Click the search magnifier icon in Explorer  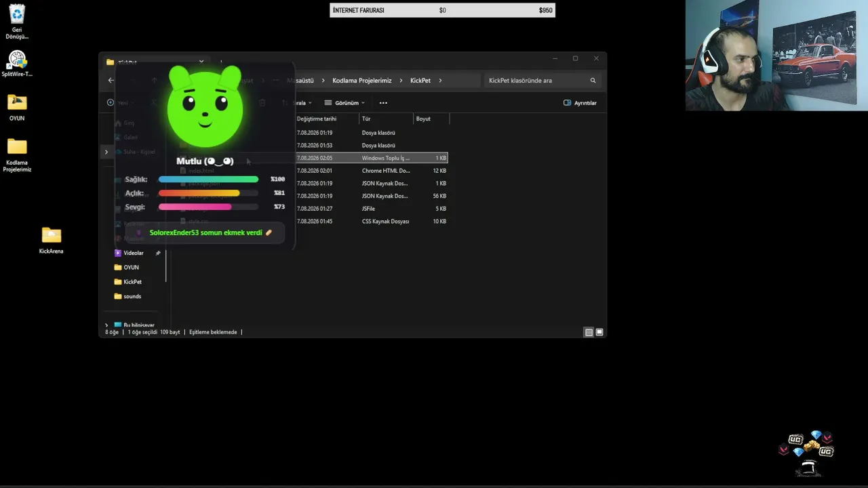593,81
